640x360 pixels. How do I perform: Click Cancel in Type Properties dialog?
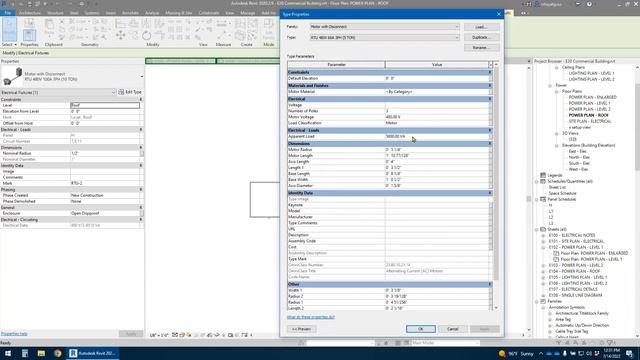coord(453,329)
